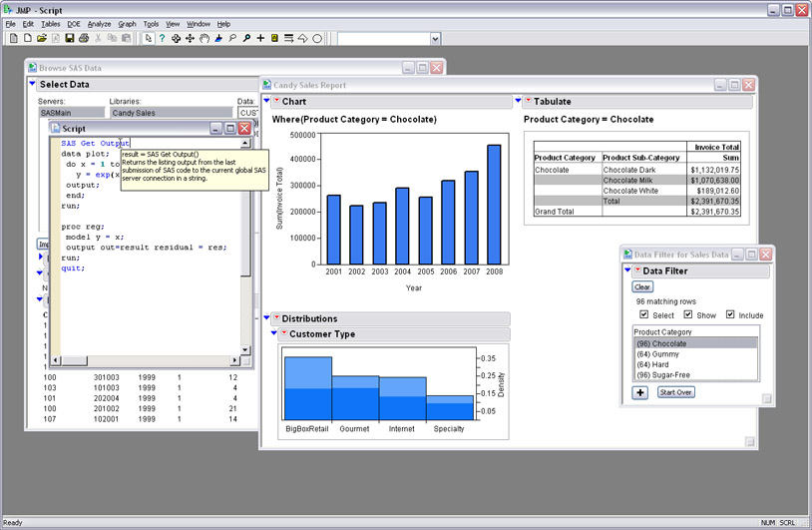
Task: Select the question mark Help tool
Action: pos(162,38)
